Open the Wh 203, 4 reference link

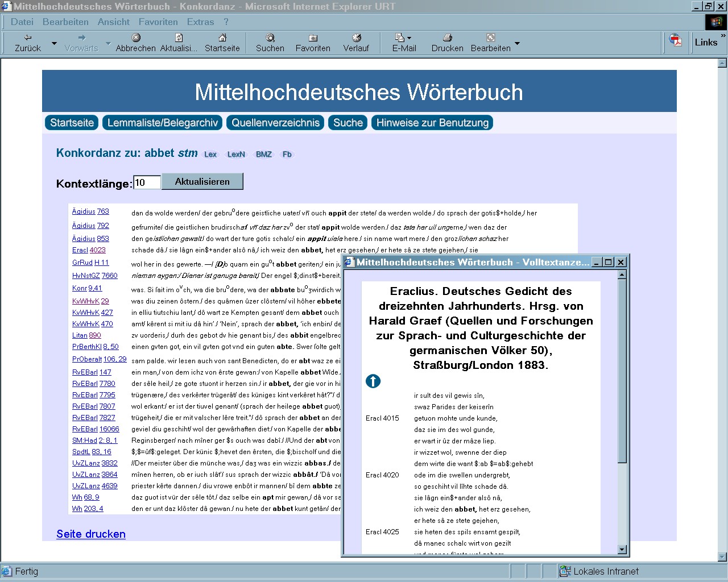coord(88,509)
